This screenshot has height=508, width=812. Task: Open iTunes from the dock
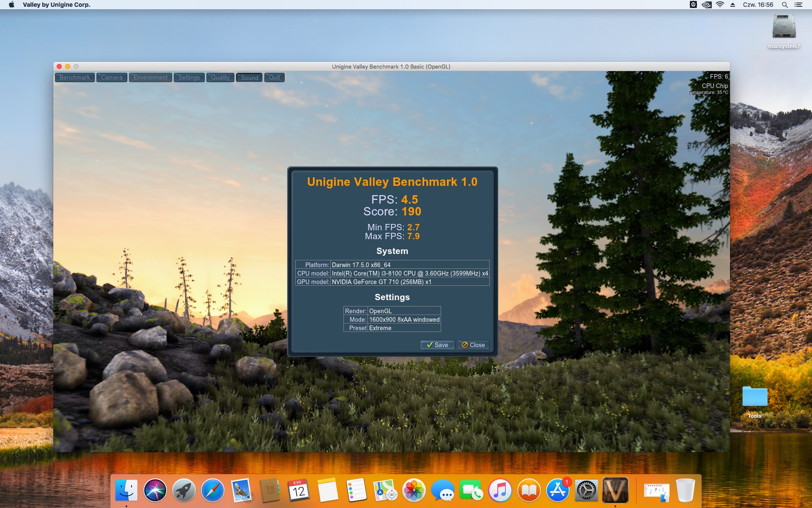click(500, 490)
